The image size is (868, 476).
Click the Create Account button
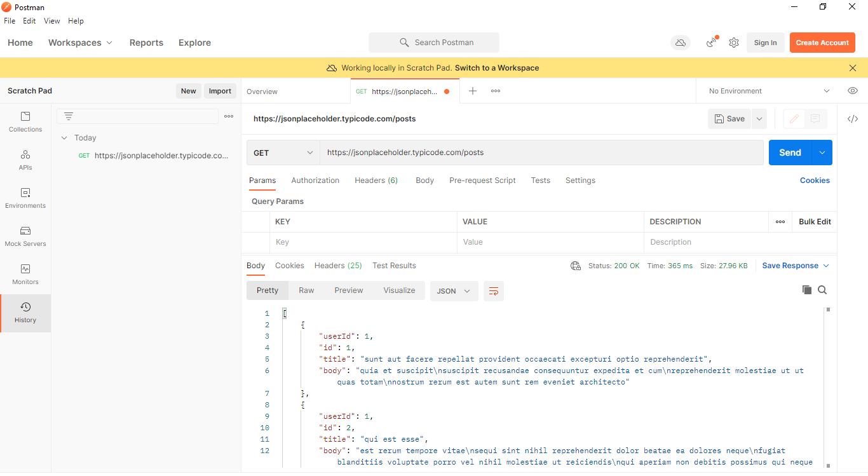[x=822, y=43]
